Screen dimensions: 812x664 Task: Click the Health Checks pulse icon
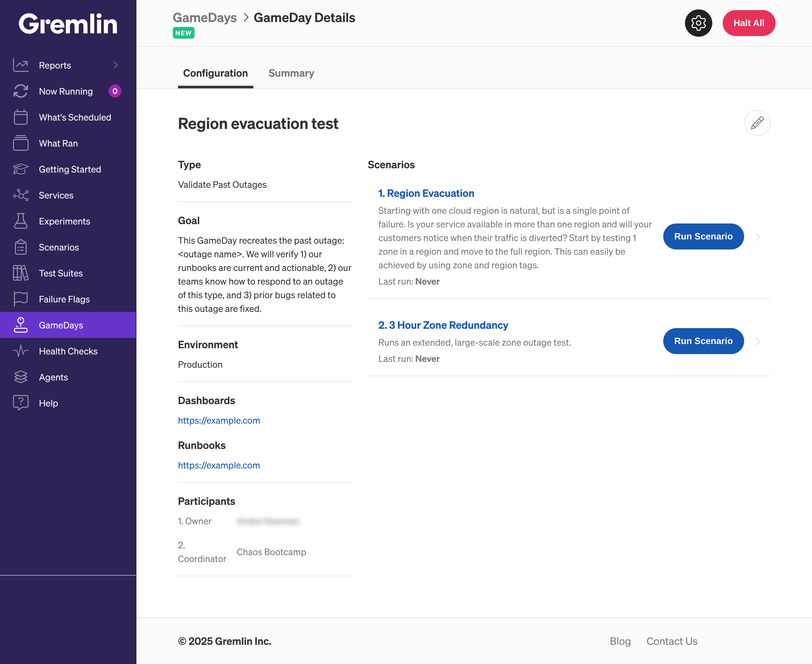21,351
